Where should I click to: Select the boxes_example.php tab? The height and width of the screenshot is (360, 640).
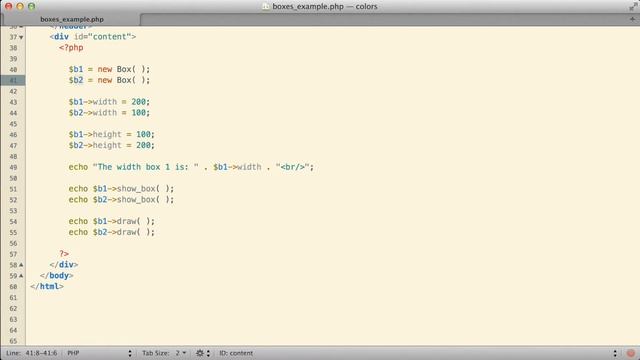pyautogui.click(x=72, y=19)
